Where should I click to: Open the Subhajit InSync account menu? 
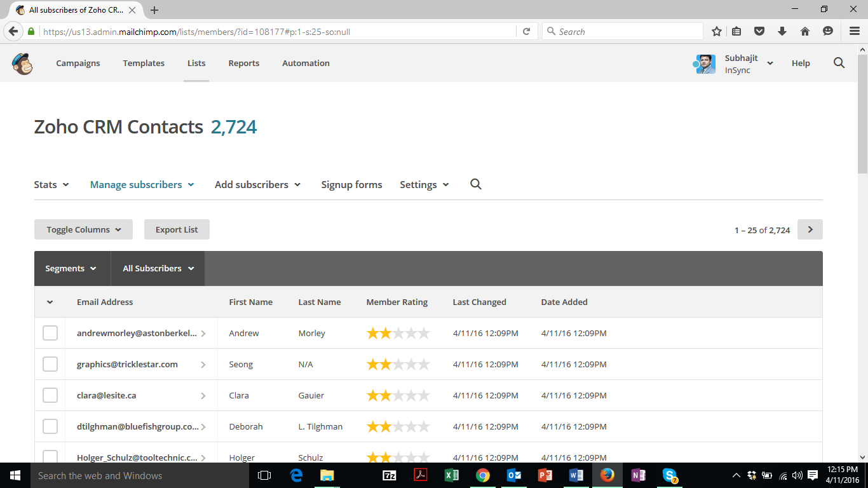735,64
